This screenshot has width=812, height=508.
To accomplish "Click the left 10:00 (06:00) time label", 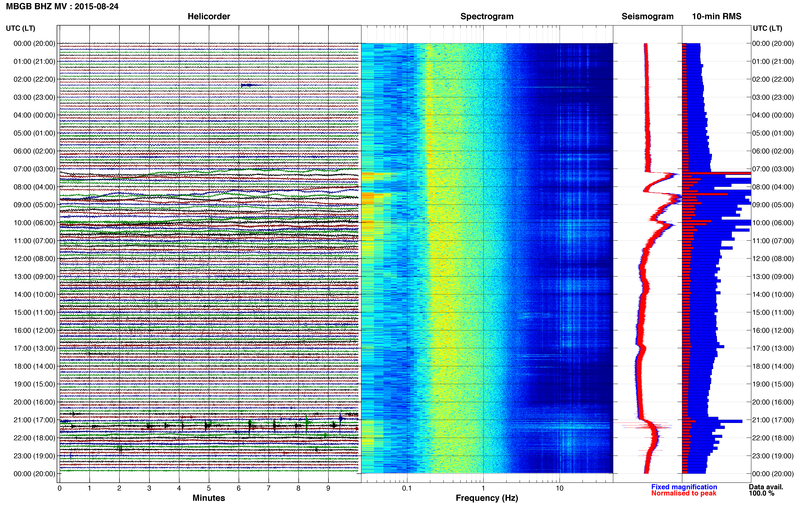I will 34,223.
